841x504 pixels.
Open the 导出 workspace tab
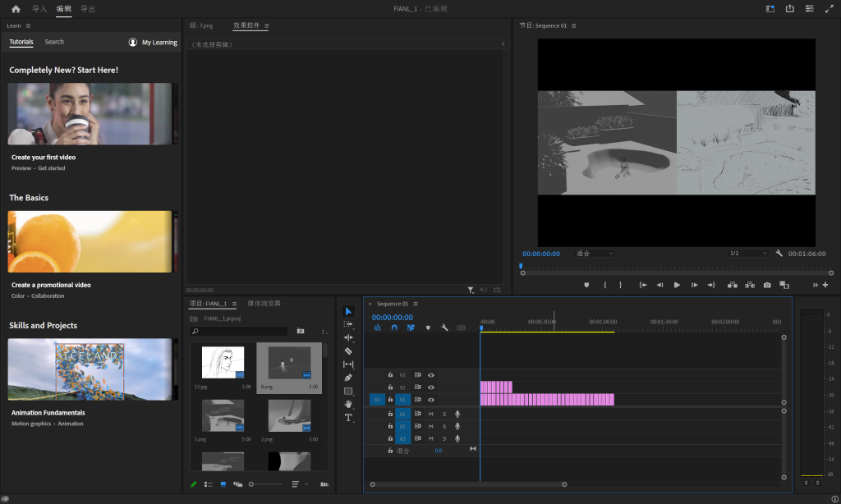point(88,9)
